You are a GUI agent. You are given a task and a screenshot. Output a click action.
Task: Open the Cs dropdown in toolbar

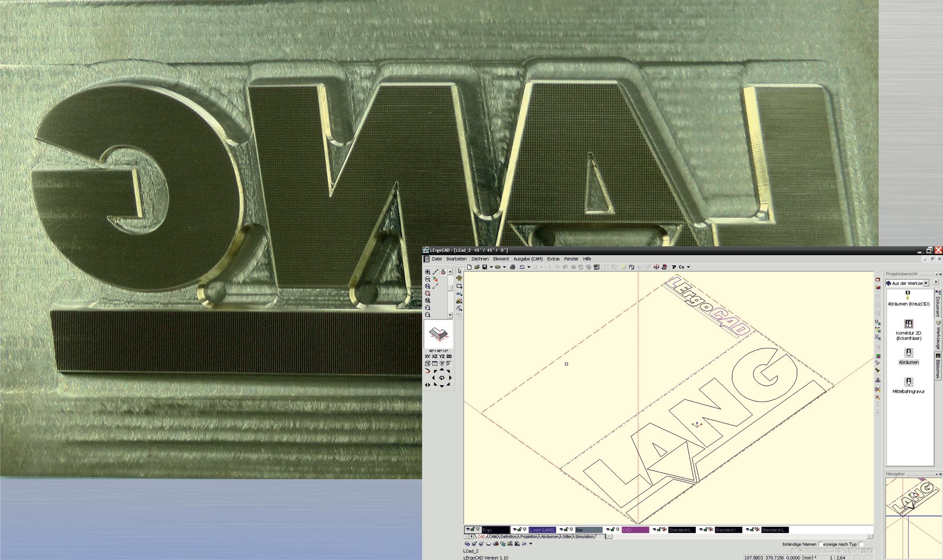[688, 267]
